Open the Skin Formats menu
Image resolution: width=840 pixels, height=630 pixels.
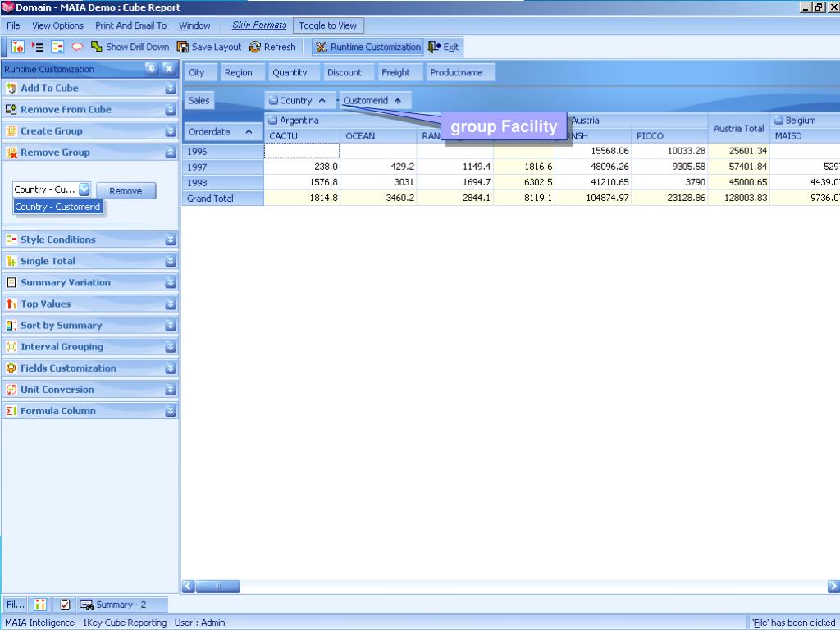pos(259,25)
